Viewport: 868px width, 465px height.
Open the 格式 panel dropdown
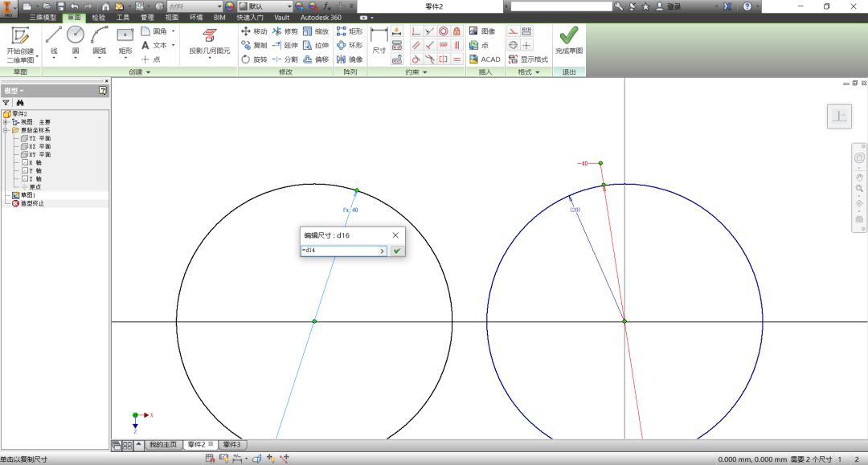click(x=529, y=72)
